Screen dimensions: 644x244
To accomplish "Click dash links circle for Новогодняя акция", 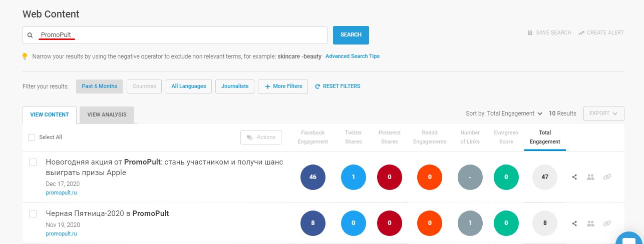I will (470, 177).
